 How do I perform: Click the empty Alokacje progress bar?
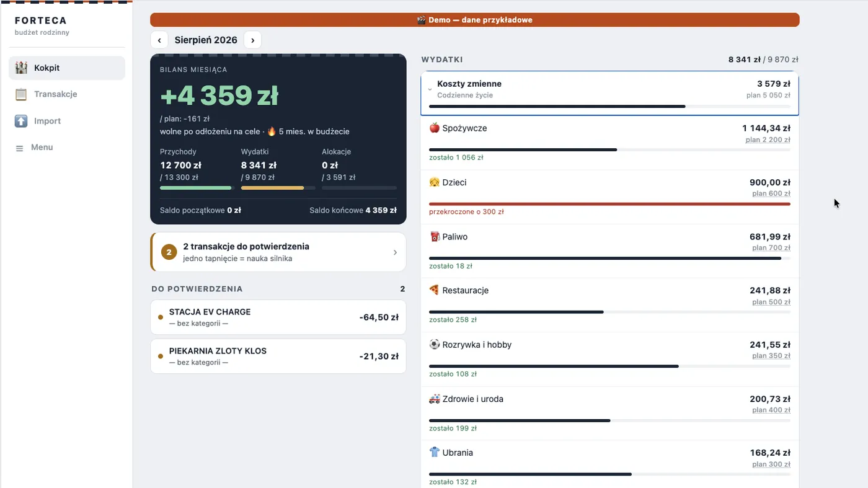click(x=359, y=188)
